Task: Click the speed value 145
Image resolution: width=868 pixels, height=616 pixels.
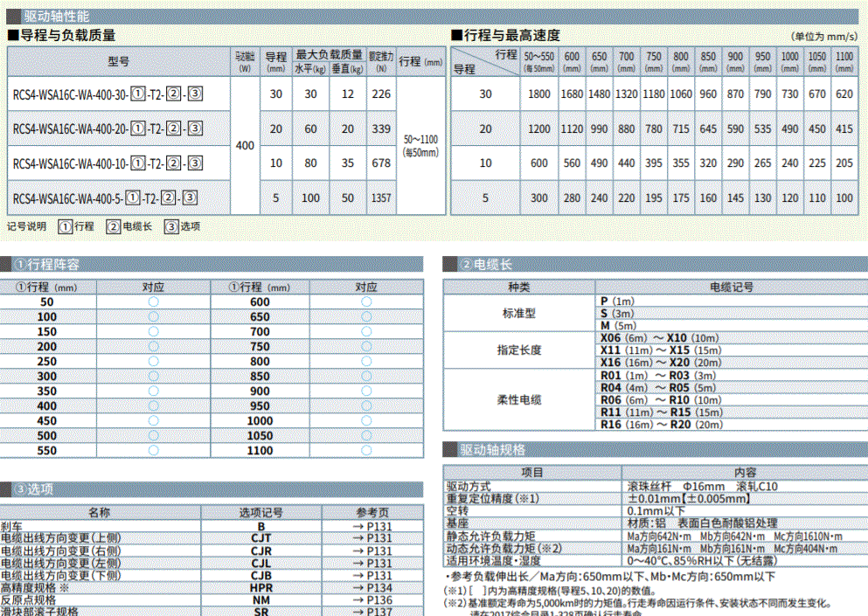Action: (735, 198)
